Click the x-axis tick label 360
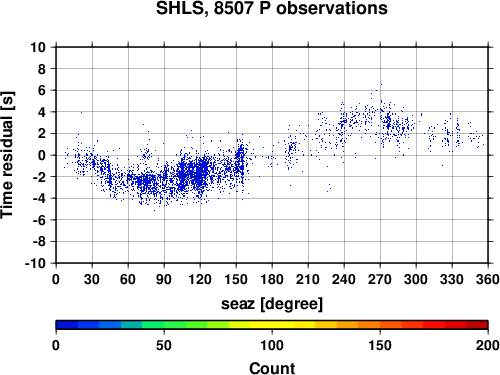500x375 pixels. point(488,279)
